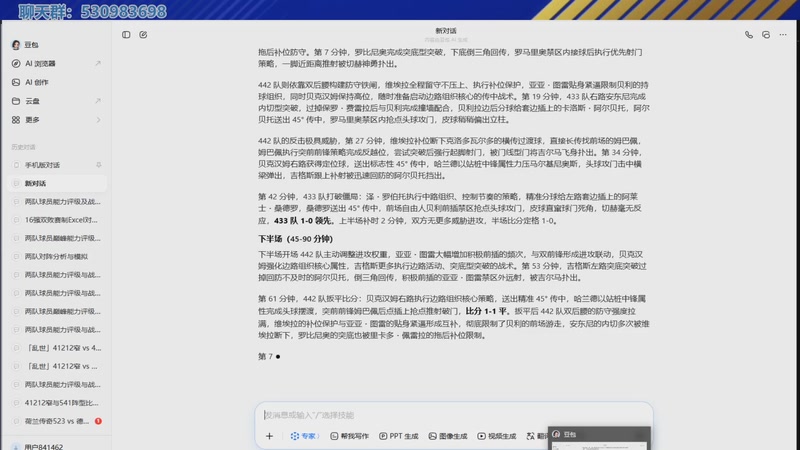Screen dimensions: 800x450
Task: Select the 新对话 conversation in history
Action: (58, 183)
